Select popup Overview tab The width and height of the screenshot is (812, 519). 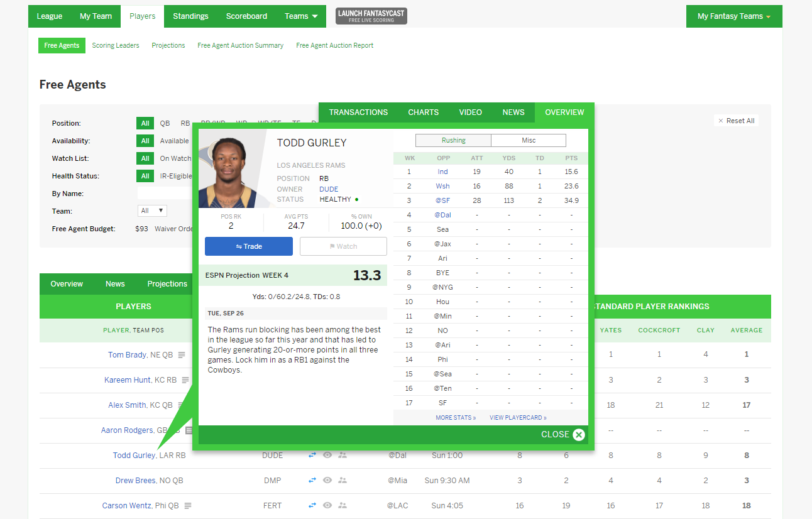(x=564, y=112)
